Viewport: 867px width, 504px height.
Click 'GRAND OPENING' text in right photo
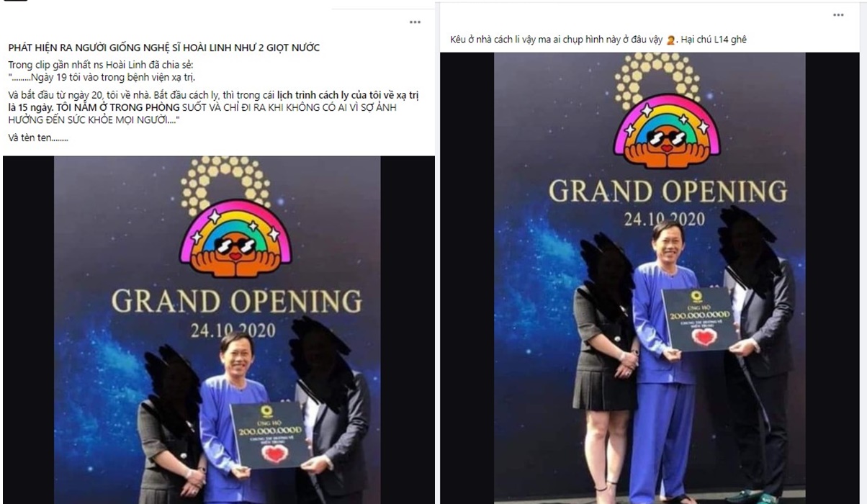click(x=668, y=191)
